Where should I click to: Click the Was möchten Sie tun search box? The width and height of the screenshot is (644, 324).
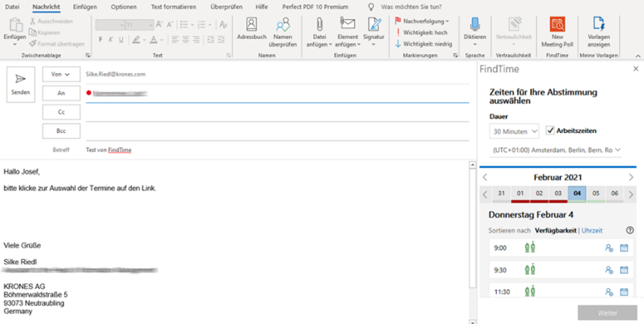pos(411,7)
